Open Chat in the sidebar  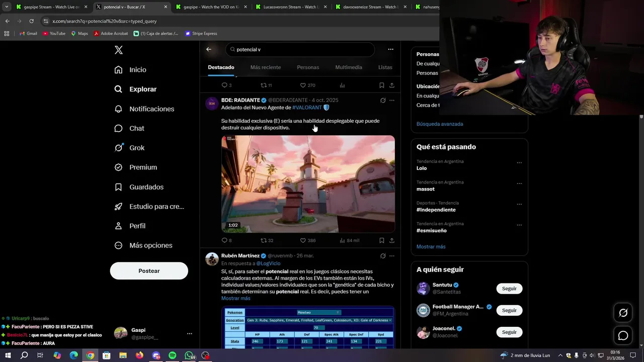[129, 128]
